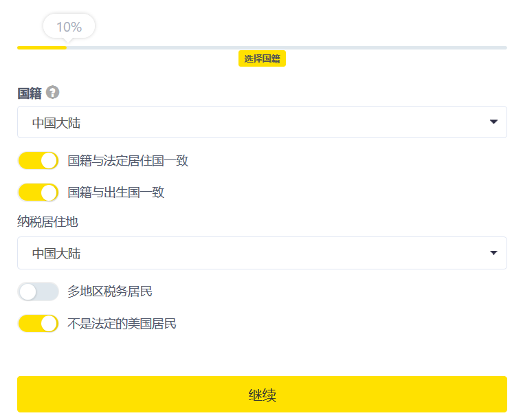Enable the 多地区税务居民 switch
The width and height of the screenshot is (523, 420).
point(38,291)
